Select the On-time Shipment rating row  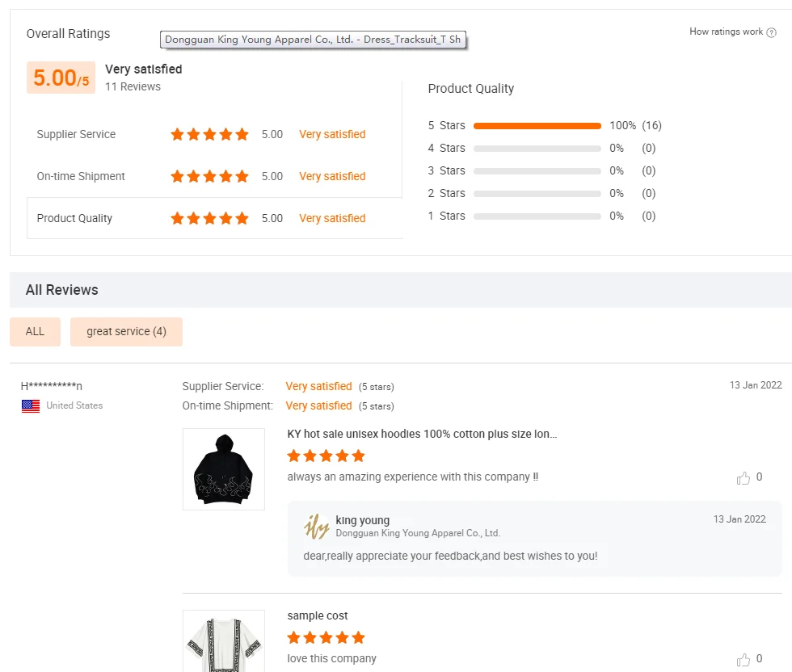pyautogui.click(x=214, y=176)
